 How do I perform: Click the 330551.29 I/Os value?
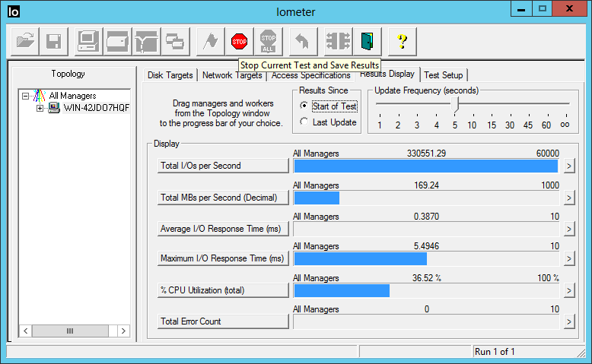coord(426,154)
